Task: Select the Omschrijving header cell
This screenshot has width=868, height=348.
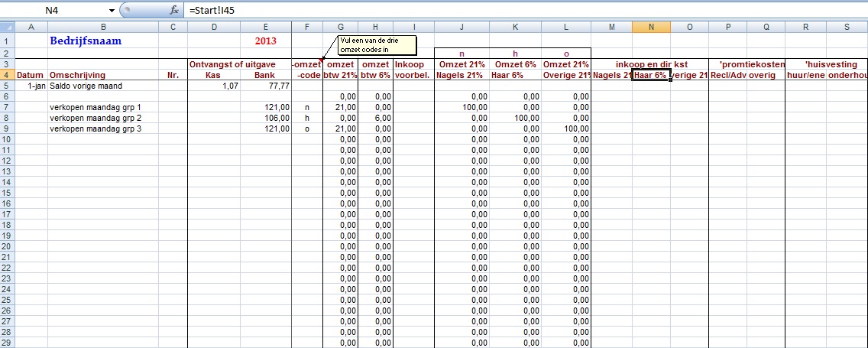Action: (x=77, y=75)
